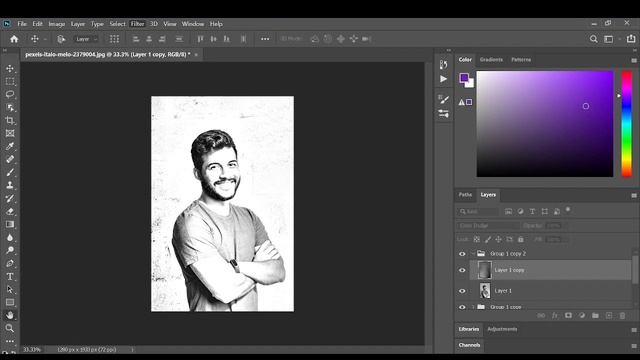Select the Rectangle shape tool

point(10,302)
